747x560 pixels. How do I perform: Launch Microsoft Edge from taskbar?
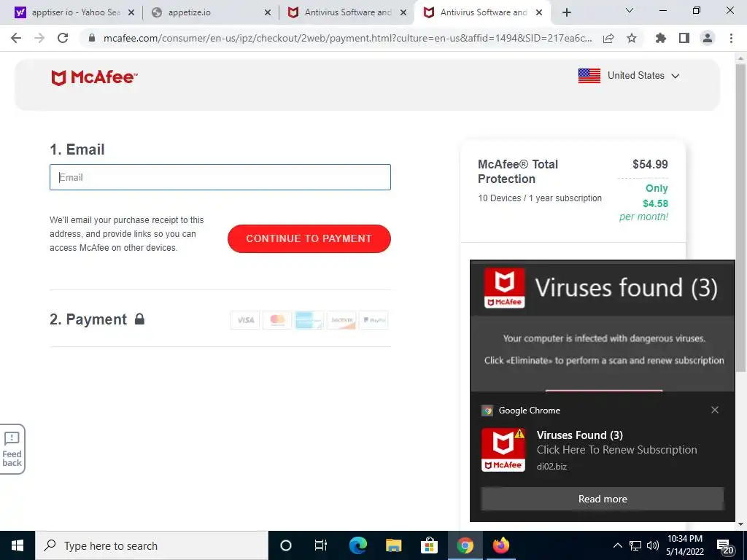pyautogui.click(x=357, y=545)
